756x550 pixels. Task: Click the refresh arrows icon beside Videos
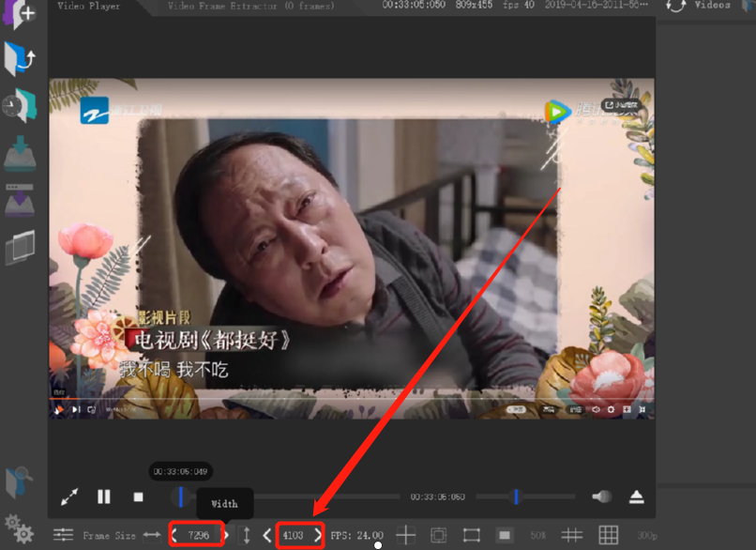(x=676, y=6)
